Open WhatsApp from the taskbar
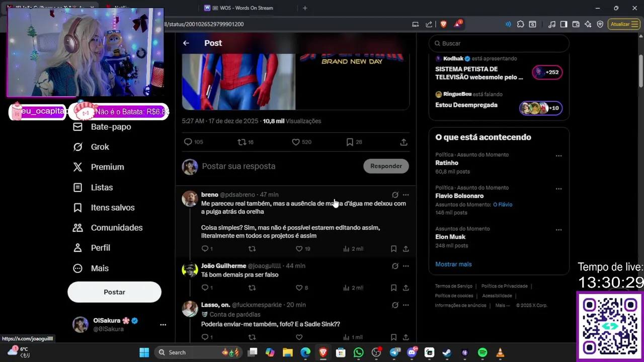Viewport: 644px width, 362px height. [358, 352]
